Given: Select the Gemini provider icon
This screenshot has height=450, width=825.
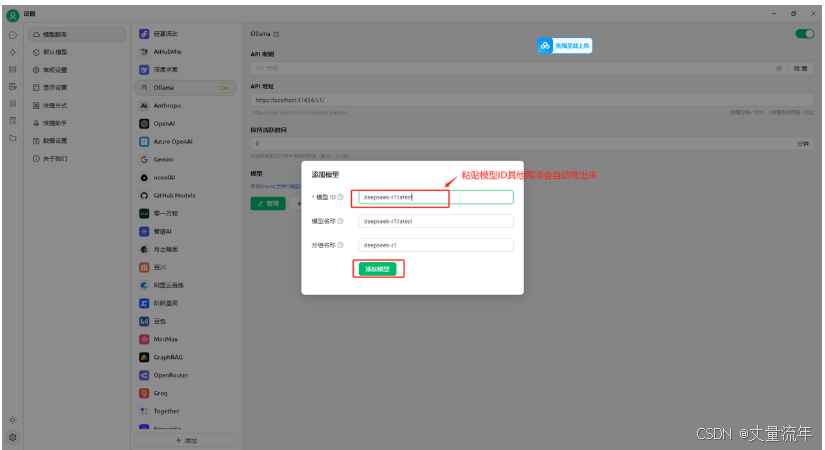Looking at the screenshot, I should (144, 159).
